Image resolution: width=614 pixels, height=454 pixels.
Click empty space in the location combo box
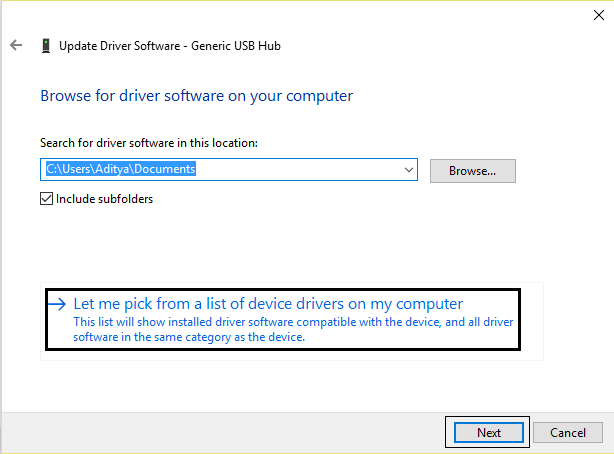point(300,170)
